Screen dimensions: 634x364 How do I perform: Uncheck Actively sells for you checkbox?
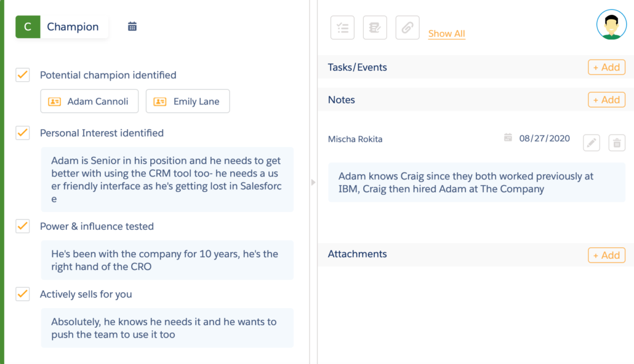(23, 294)
